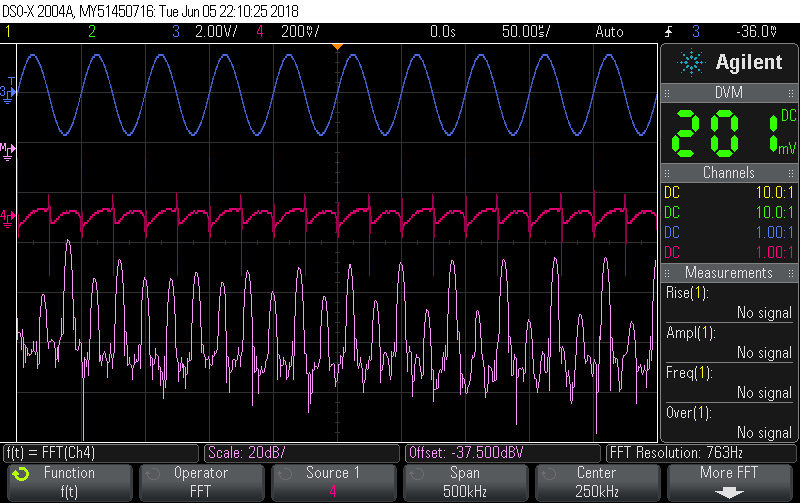Open the Function f(t) softkey

click(69, 482)
